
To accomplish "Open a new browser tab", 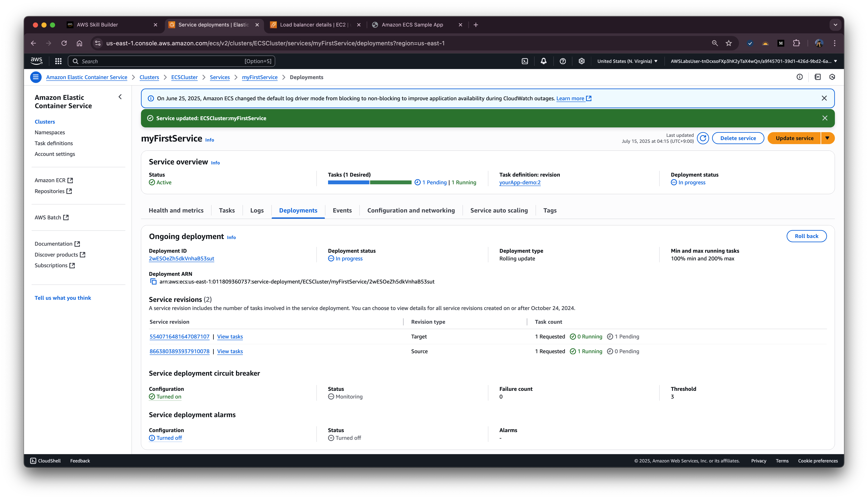I will click(476, 25).
